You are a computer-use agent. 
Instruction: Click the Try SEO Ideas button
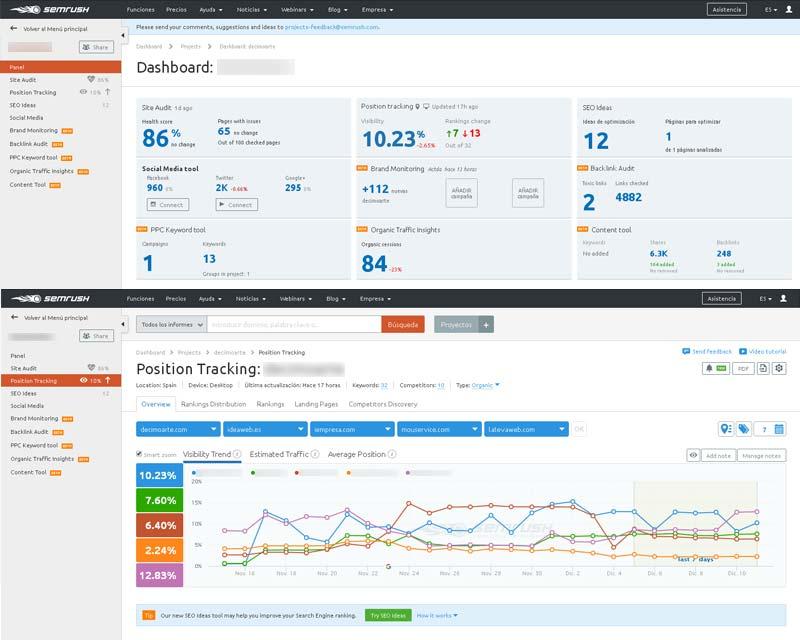pyautogui.click(x=387, y=616)
